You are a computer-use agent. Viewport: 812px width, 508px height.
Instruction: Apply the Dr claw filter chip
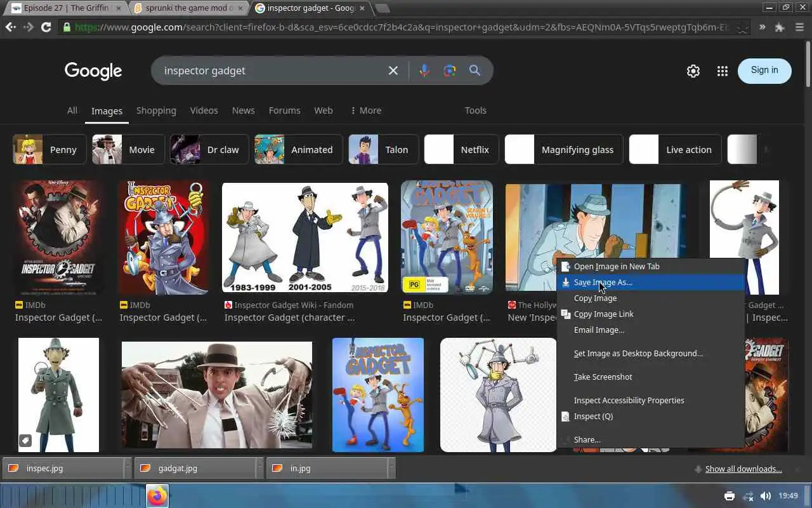click(x=209, y=149)
